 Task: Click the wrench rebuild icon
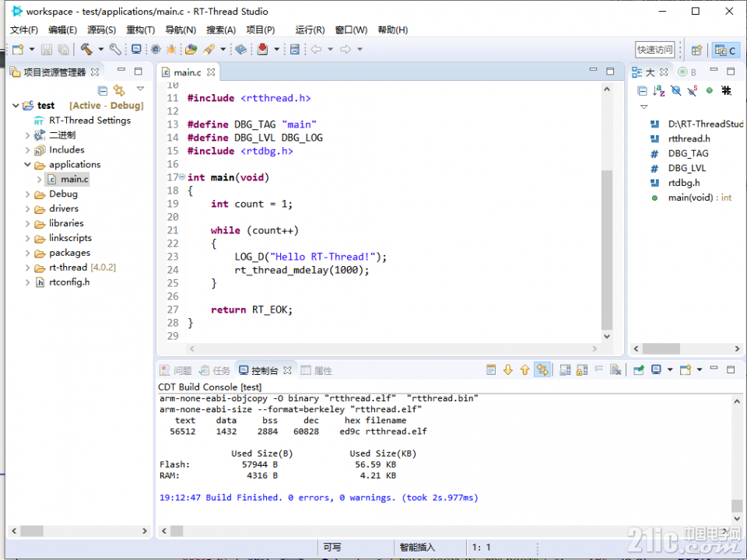[x=115, y=49]
